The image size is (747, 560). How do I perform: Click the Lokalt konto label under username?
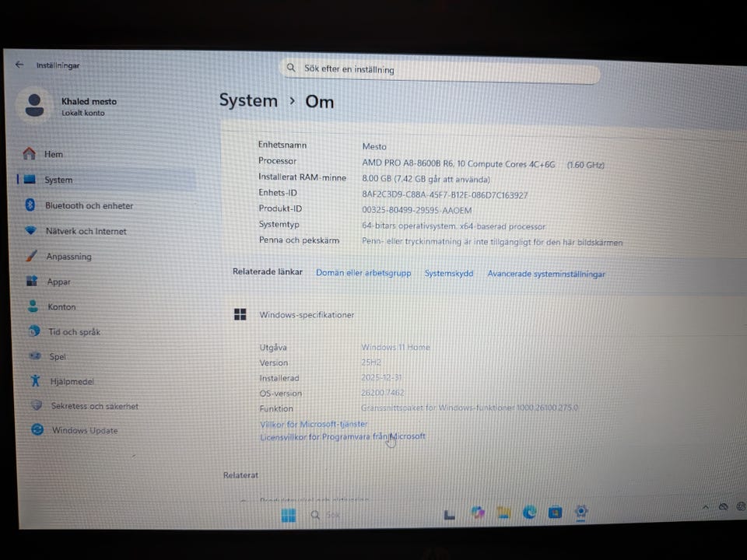pos(83,113)
